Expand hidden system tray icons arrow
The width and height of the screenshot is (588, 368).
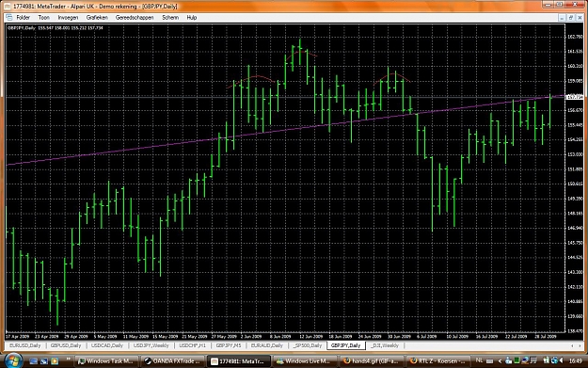(500, 360)
